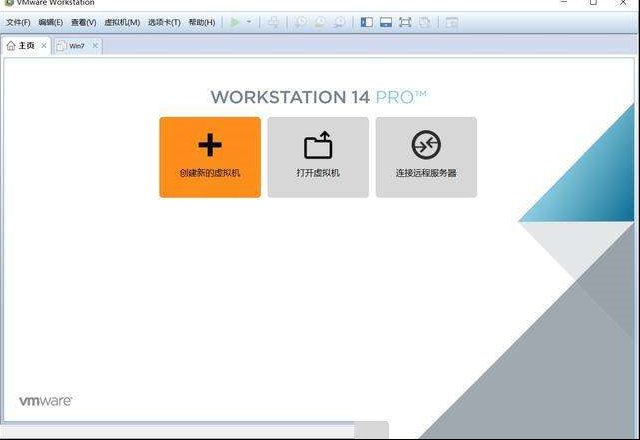Click the revert to snapshot icon
The image size is (640, 440).
tap(320, 22)
